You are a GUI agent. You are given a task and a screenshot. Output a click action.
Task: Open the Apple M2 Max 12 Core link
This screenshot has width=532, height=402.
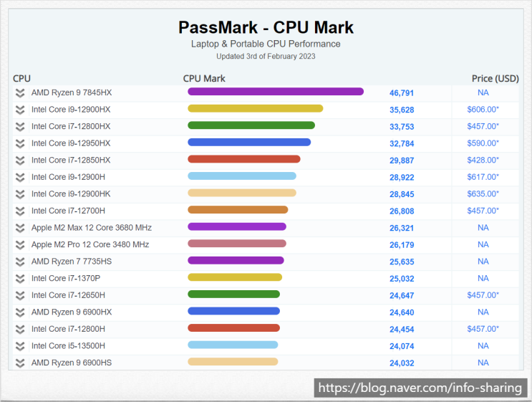92,227
